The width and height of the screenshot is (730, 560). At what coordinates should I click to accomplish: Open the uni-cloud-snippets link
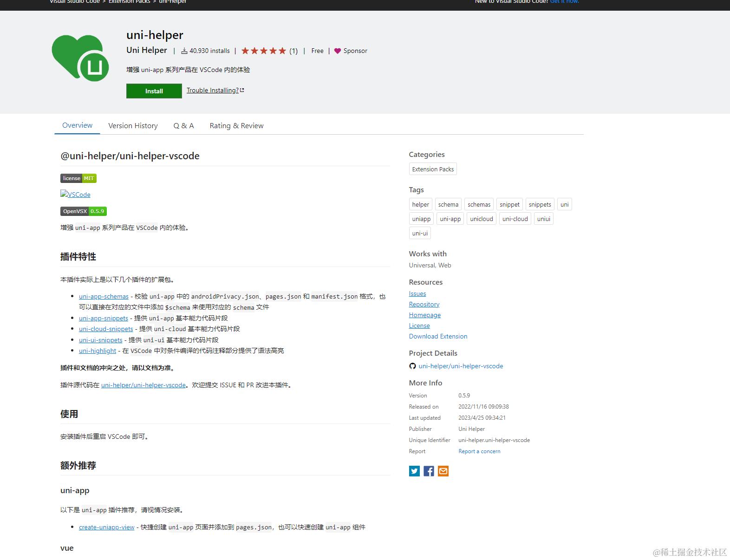106,329
